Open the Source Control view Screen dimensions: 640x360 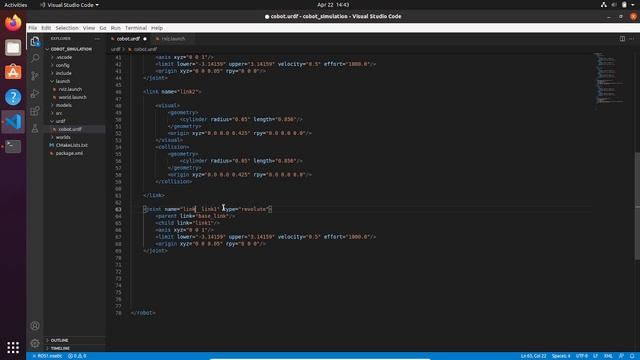[x=35, y=76]
